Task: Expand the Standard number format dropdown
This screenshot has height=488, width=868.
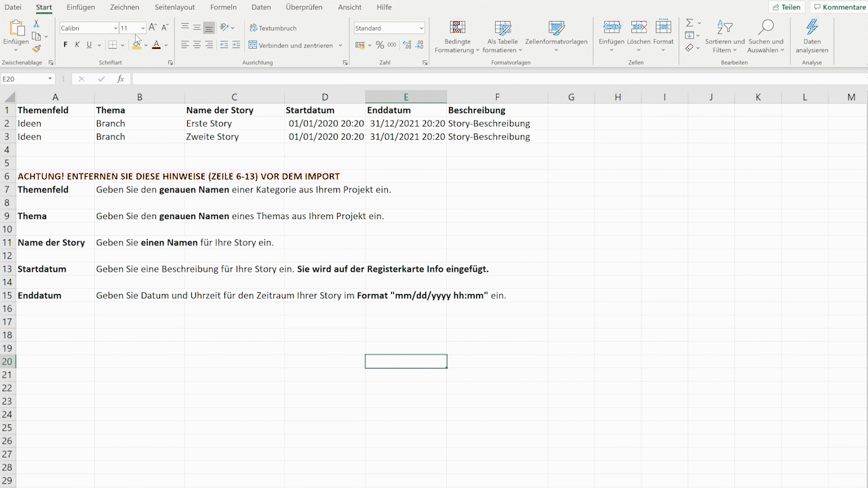Action: (x=421, y=28)
